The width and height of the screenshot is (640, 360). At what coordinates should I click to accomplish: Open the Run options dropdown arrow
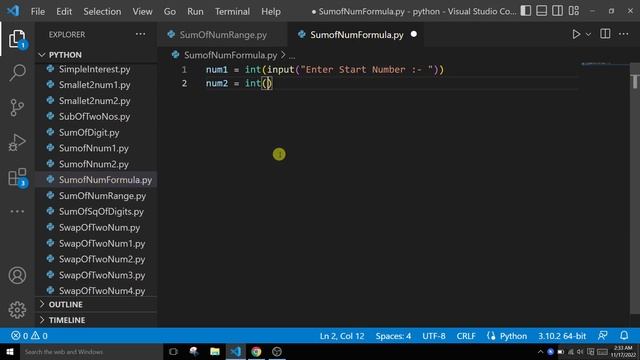(588, 35)
